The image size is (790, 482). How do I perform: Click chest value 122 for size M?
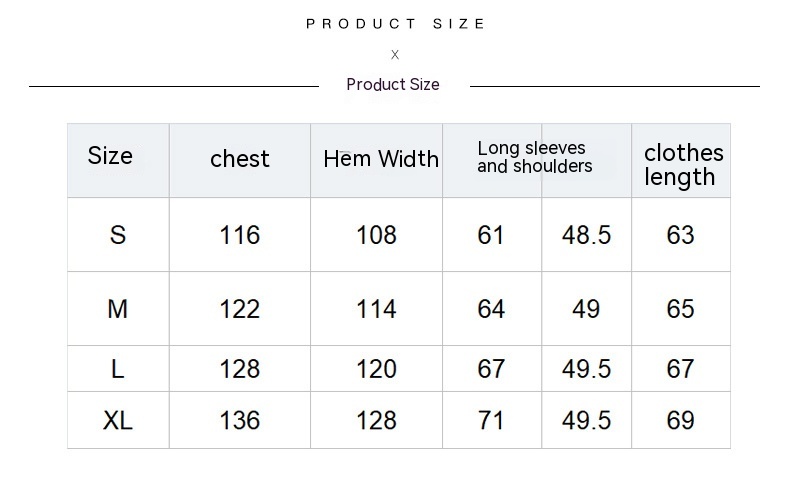[240, 309]
